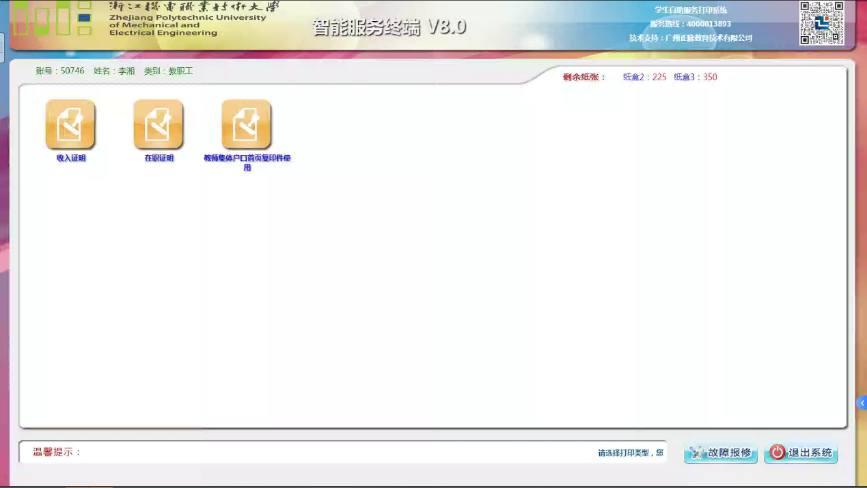Screen dimensions: 867x488
Task: Click the 剩余纸张 label
Action: pos(584,77)
